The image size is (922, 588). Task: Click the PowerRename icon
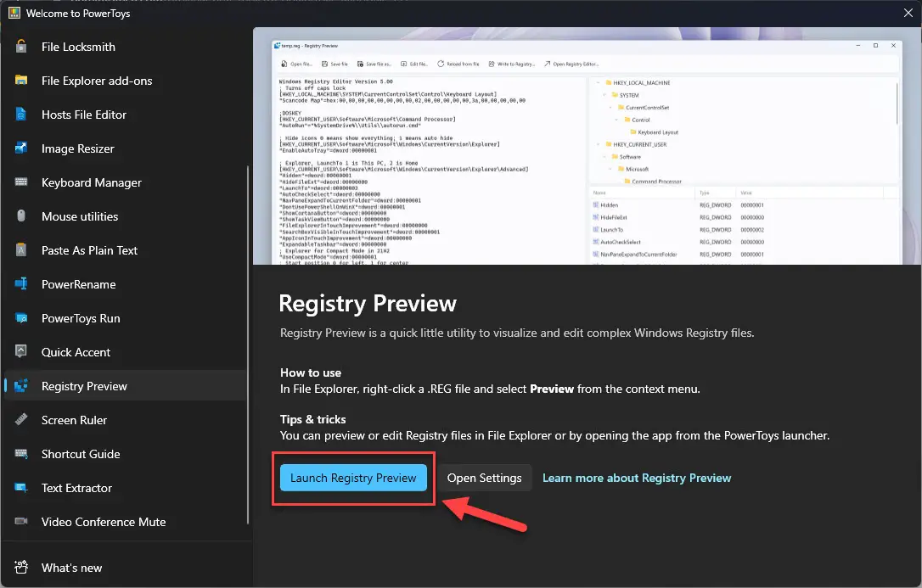pyautogui.click(x=21, y=283)
